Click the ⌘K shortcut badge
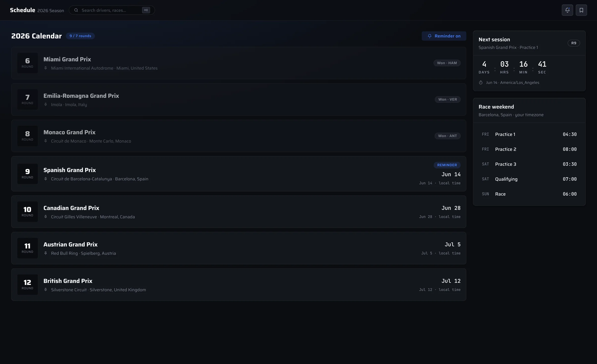The image size is (597, 364). [x=146, y=10]
